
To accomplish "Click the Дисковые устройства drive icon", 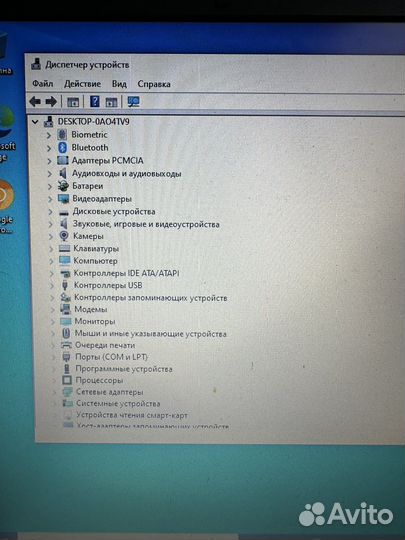I will click(64, 213).
